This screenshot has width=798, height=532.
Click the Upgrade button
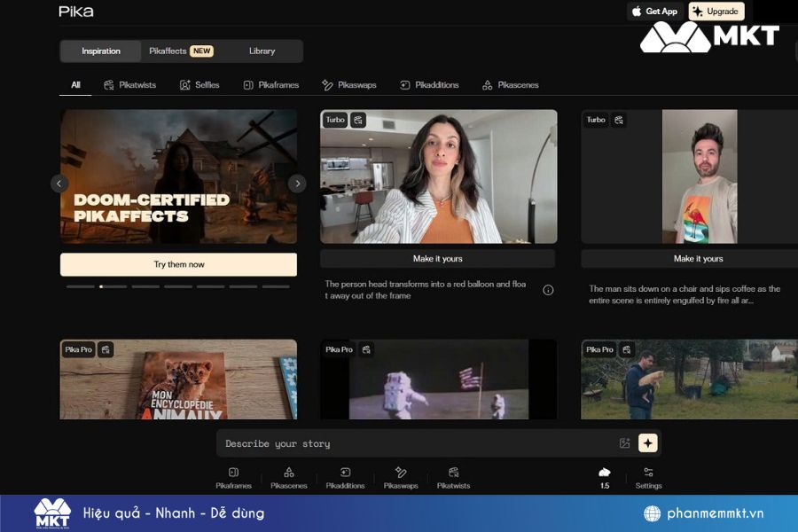pos(716,12)
